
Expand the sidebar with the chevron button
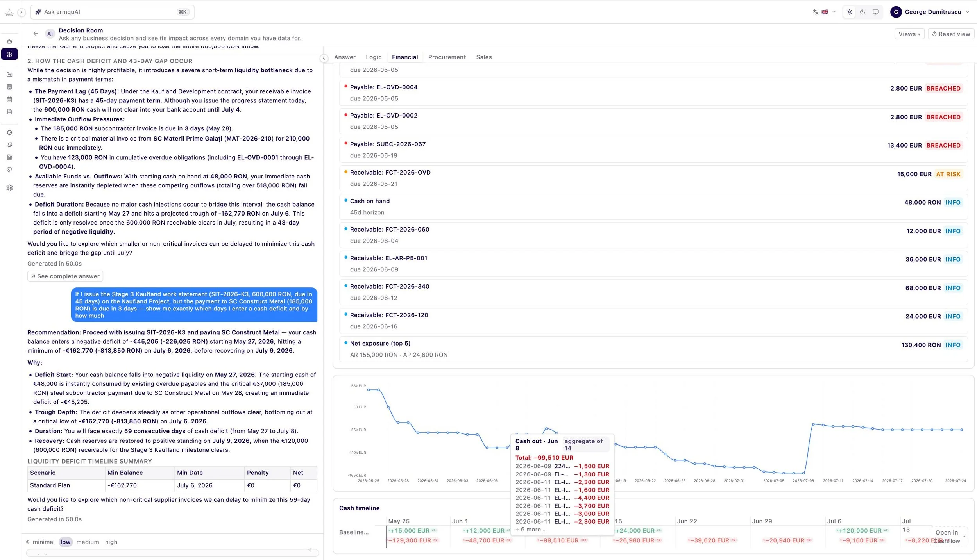click(21, 12)
